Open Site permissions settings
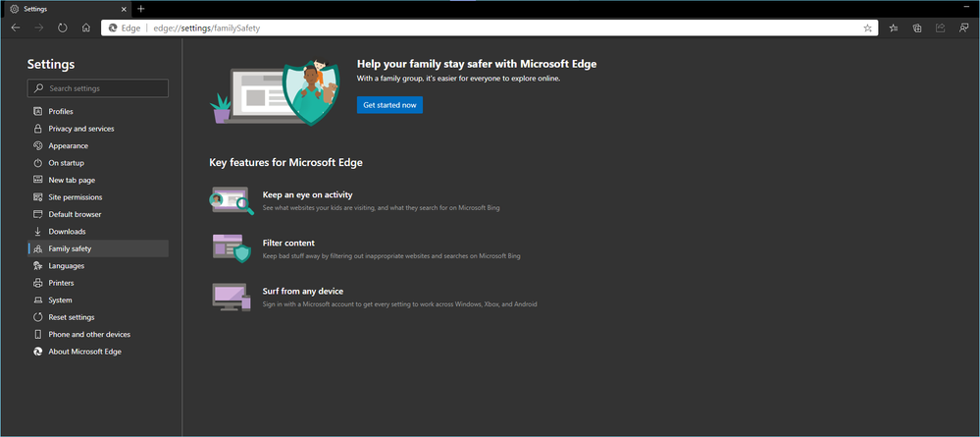This screenshot has width=980, height=437. coord(98,197)
